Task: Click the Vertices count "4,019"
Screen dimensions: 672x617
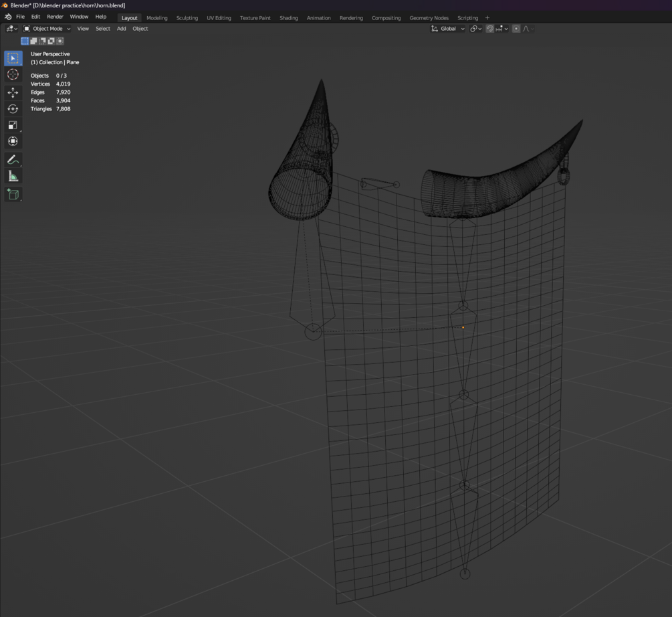Action: [x=63, y=84]
